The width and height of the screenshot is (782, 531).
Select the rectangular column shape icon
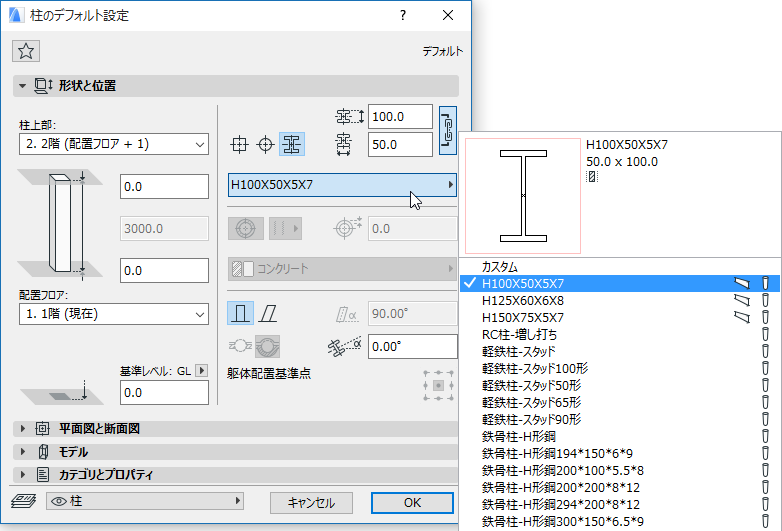(239, 145)
